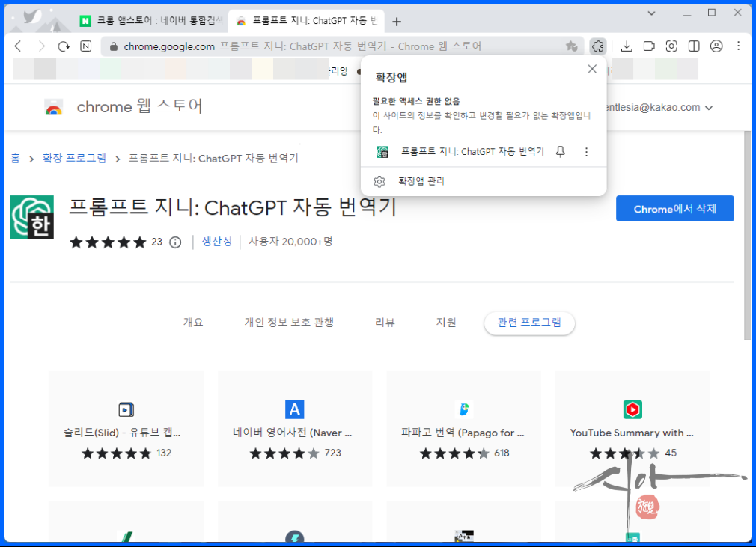Open 파파고 번역 extension icon
Viewport: 756px width, 547px height.
point(464,409)
